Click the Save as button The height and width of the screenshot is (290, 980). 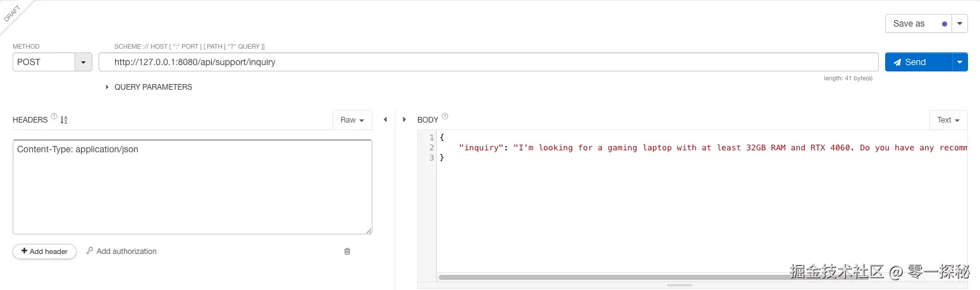(917, 23)
